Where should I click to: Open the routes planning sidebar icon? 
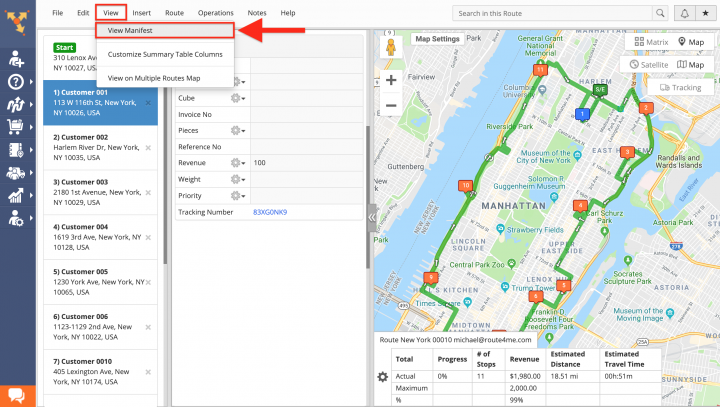[16, 105]
